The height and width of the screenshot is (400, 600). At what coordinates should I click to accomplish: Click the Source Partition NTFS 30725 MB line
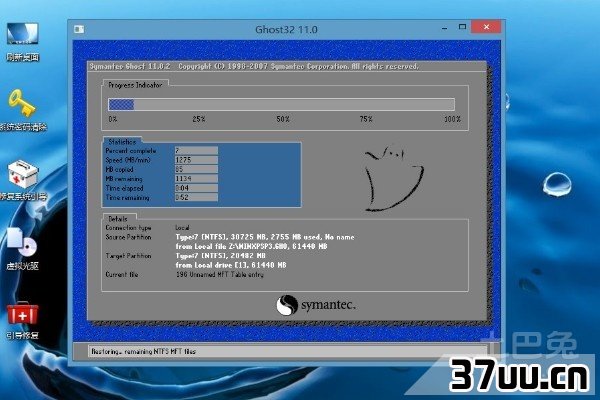point(265,237)
